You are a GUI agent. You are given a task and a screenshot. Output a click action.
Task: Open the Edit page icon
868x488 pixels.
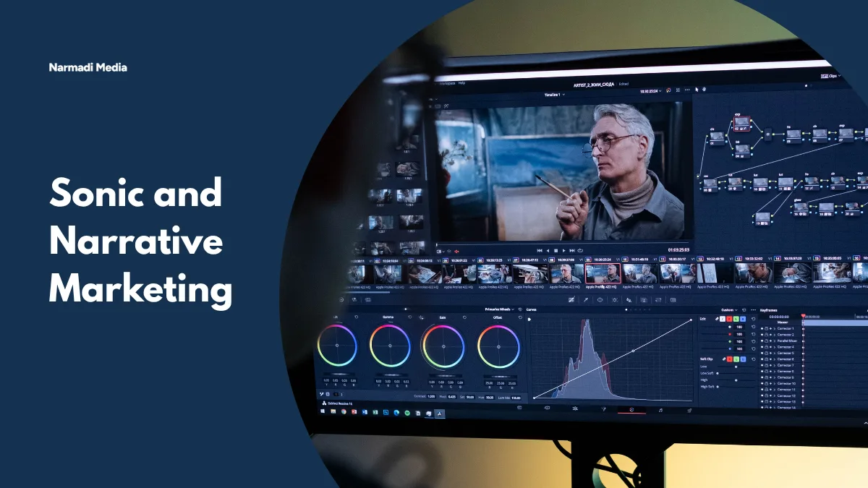click(575, 409)
